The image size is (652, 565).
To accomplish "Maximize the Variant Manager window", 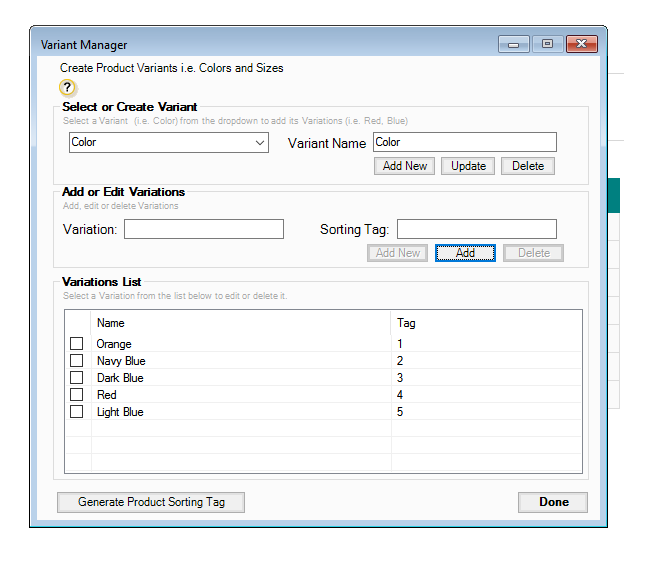I will pos(546,44).
